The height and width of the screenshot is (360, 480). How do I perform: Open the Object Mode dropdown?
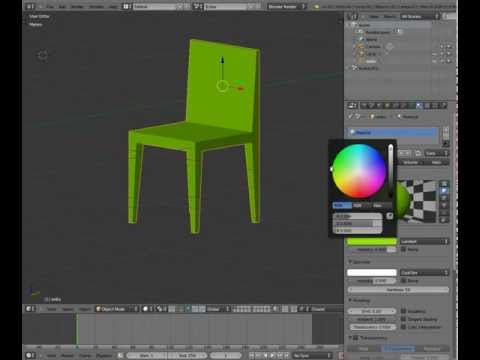click(117, 309)
